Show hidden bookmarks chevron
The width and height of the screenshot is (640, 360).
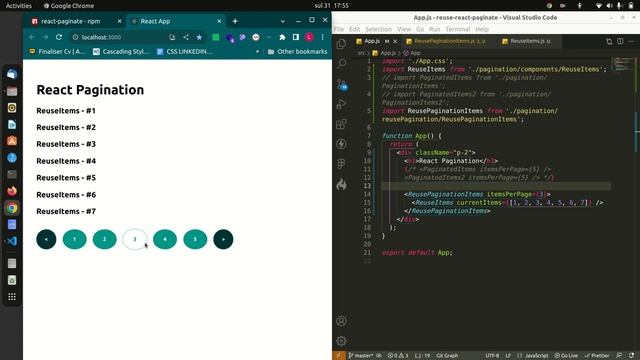click(x=257, y=51)
